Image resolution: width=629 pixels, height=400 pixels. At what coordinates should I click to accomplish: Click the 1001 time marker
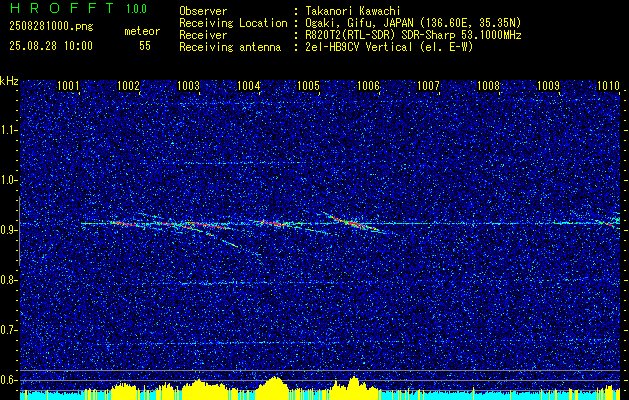68,85
